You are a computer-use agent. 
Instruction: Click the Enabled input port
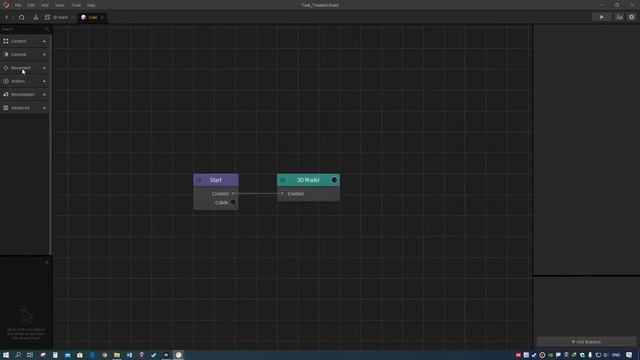[282, 193]
